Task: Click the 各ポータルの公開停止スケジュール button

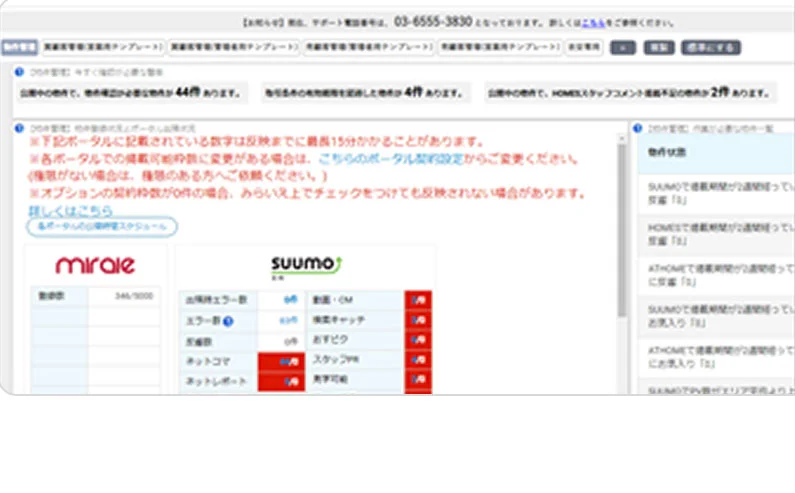Action: point(102,226)
